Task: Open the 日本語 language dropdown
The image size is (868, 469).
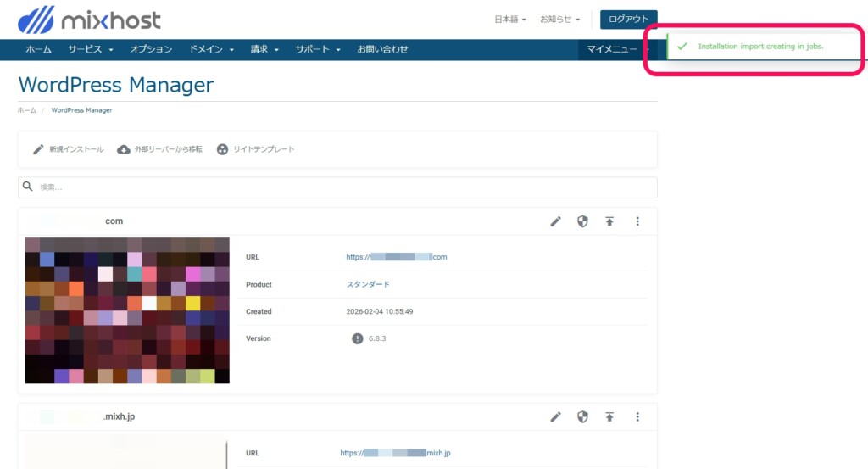Action: (x=509, y=20)
